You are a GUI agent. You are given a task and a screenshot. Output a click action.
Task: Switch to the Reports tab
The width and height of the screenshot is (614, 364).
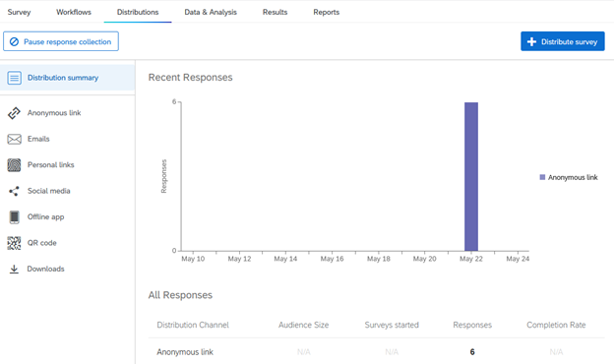pyautogui.click(x=327, y=12)
